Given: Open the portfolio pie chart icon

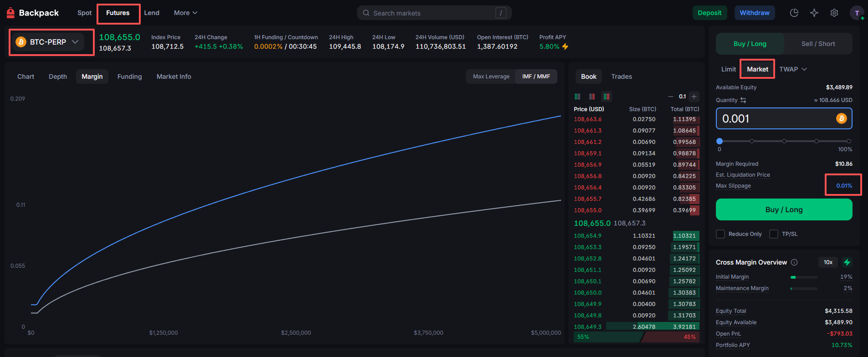Looking at the screenshot, I should click(x=794, y=13).
